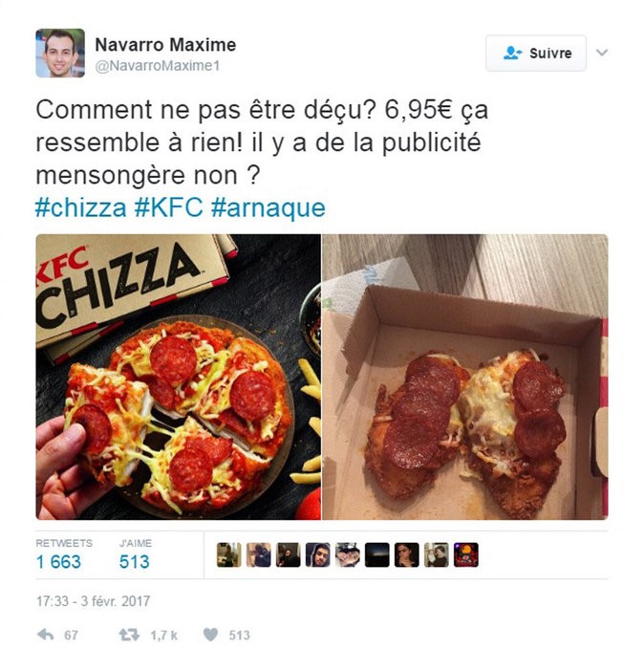Open the #arnaque hashtag link
The width and height of the screenshot is (644, 651).
tap(268, 207)
